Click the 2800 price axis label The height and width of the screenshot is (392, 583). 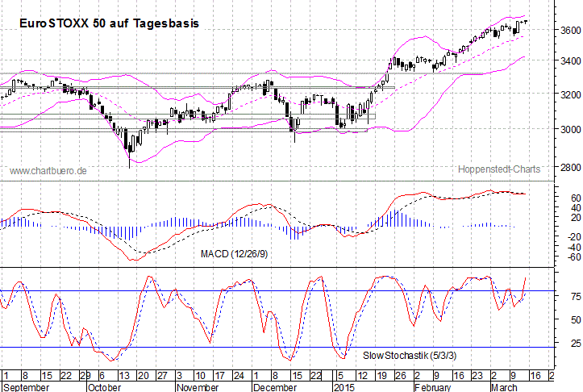(x=570, y=167)
